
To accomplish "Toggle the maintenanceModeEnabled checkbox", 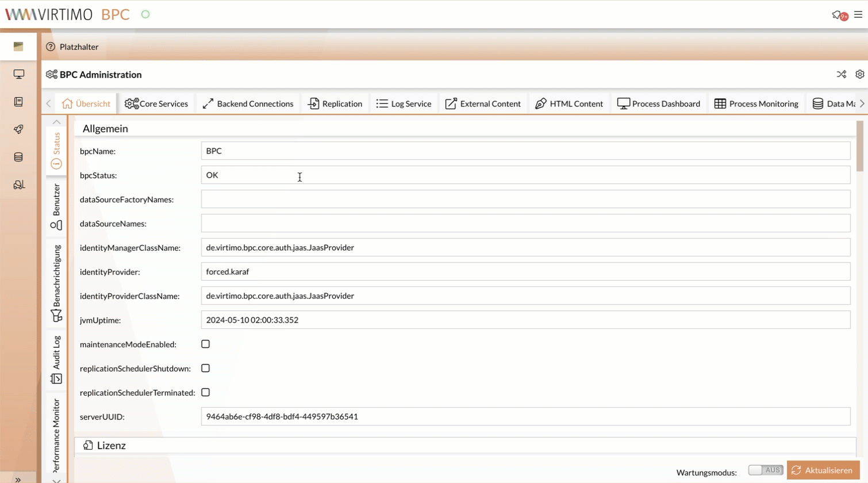I will tap(205, 344).
